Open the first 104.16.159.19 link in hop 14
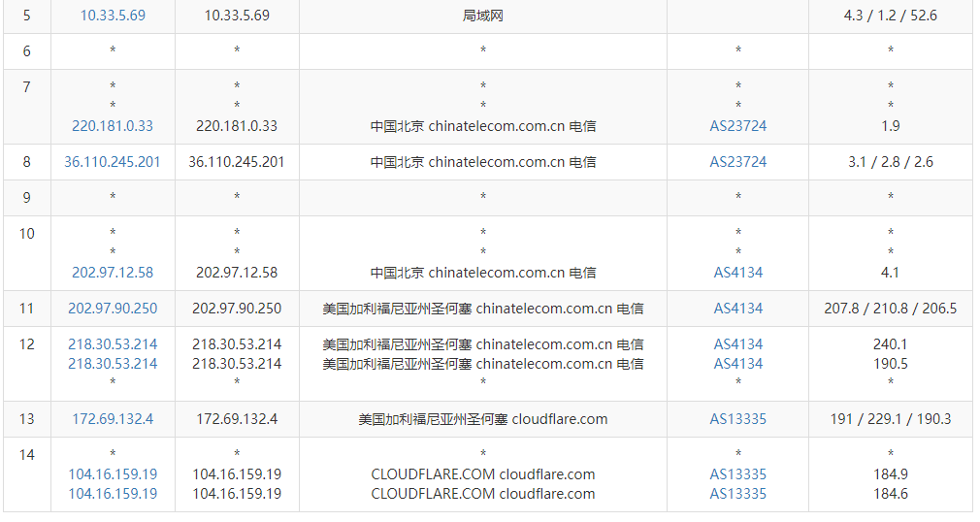This screenshot has width=980, height=522. coord(113,474)
